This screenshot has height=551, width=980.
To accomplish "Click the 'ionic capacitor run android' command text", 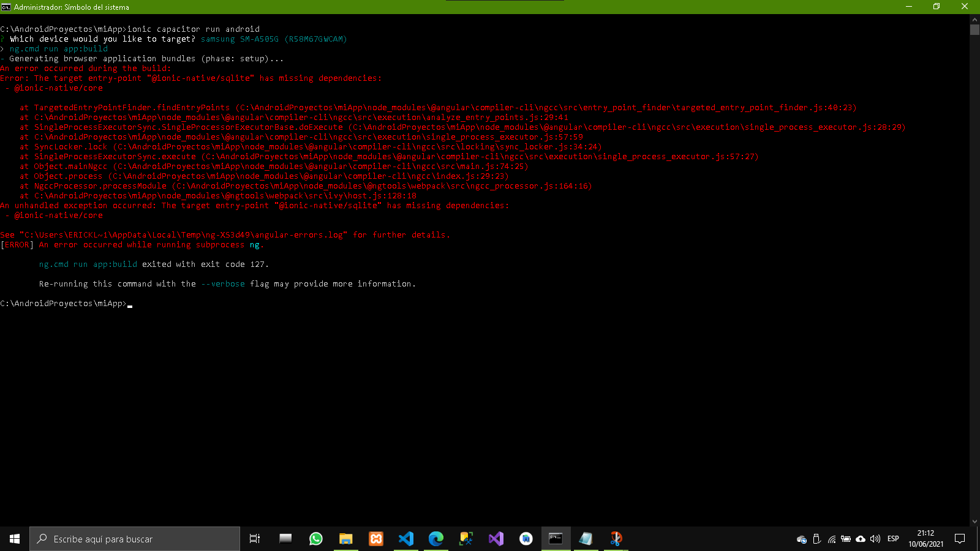I will point(194,29).
